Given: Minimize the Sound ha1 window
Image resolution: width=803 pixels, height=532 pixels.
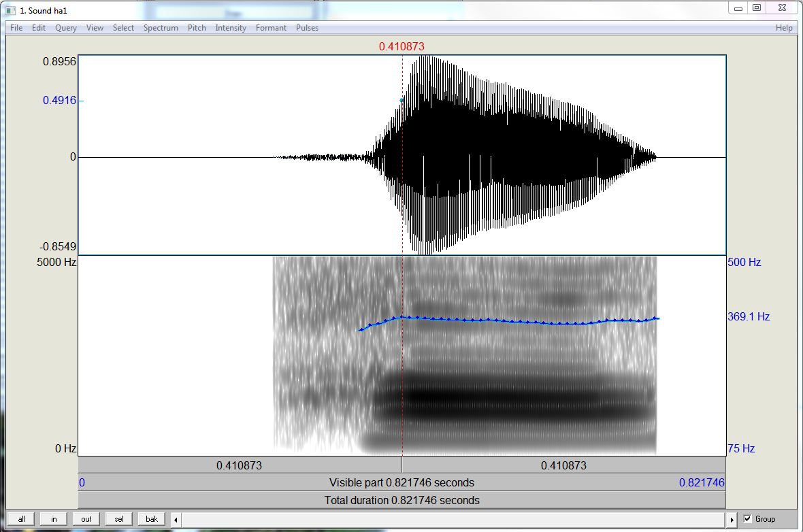Looking at the screenshot, I should (738, 8).
